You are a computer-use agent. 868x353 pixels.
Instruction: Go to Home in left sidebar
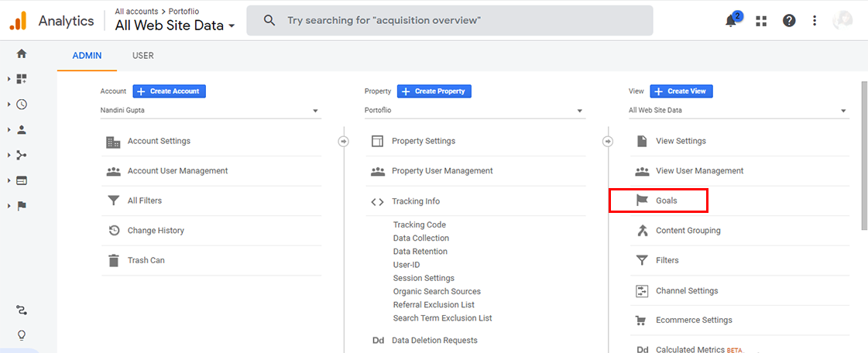click(22, 53)
